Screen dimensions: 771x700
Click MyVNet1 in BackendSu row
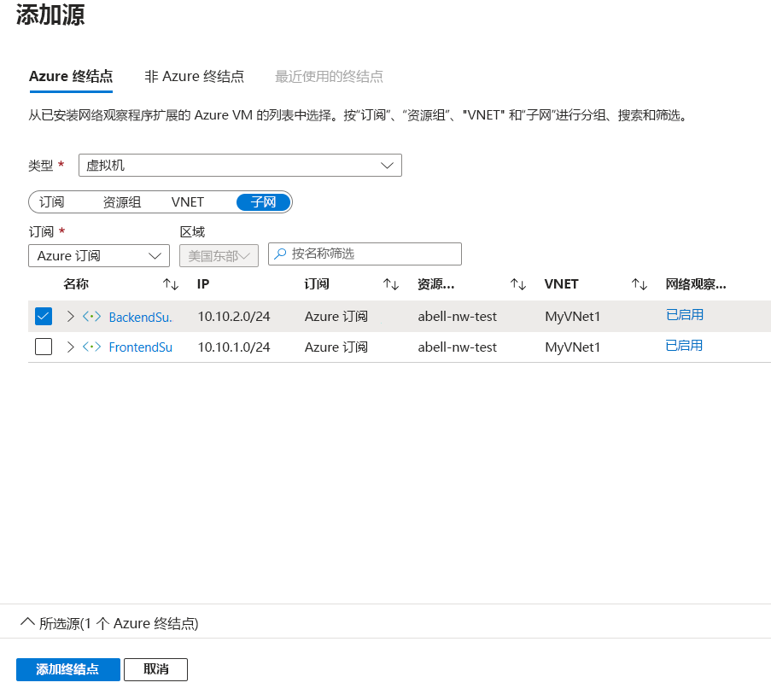point(573,317)
